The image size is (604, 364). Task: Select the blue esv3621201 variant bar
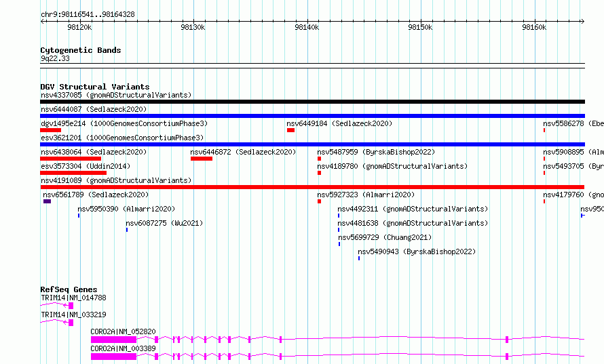(x=312, y=144)
